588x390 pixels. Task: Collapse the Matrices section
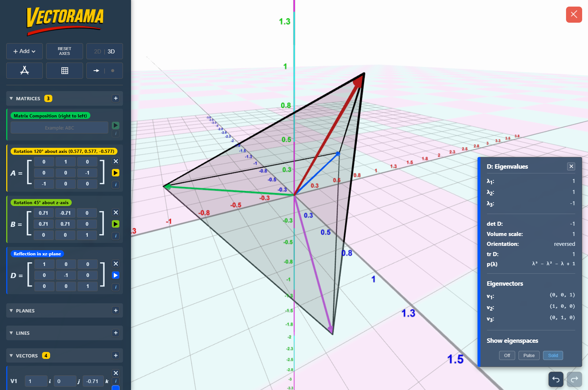click(x=11, y=98)
